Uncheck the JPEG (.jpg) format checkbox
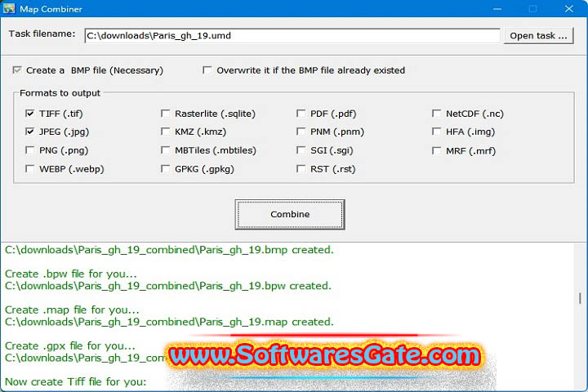The image size is (588, 392). (30, 131)
